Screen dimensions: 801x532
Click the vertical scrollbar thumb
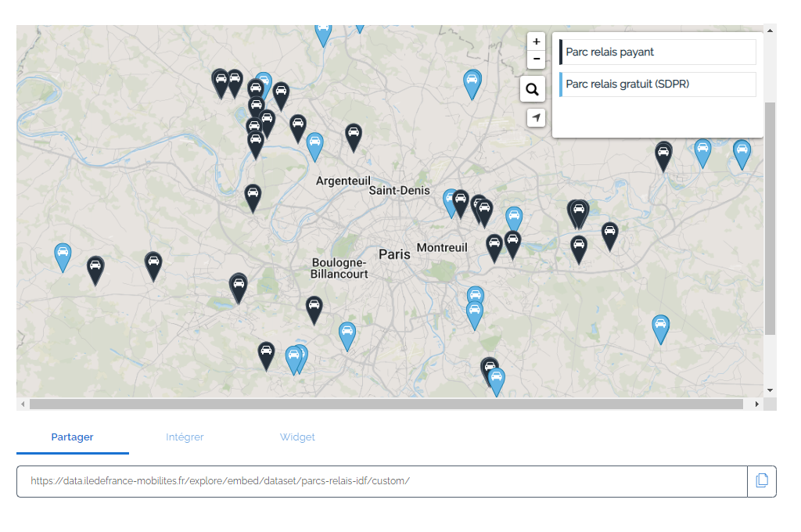[x=770, y=219]
